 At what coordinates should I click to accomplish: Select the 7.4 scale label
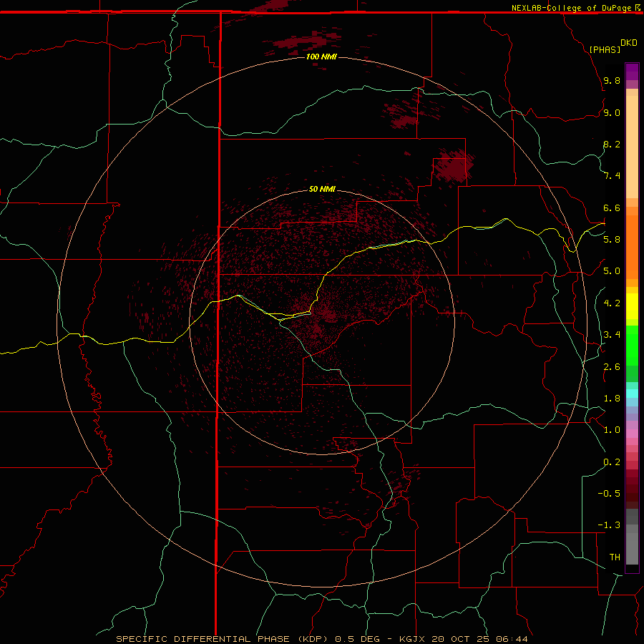point(612,176)
